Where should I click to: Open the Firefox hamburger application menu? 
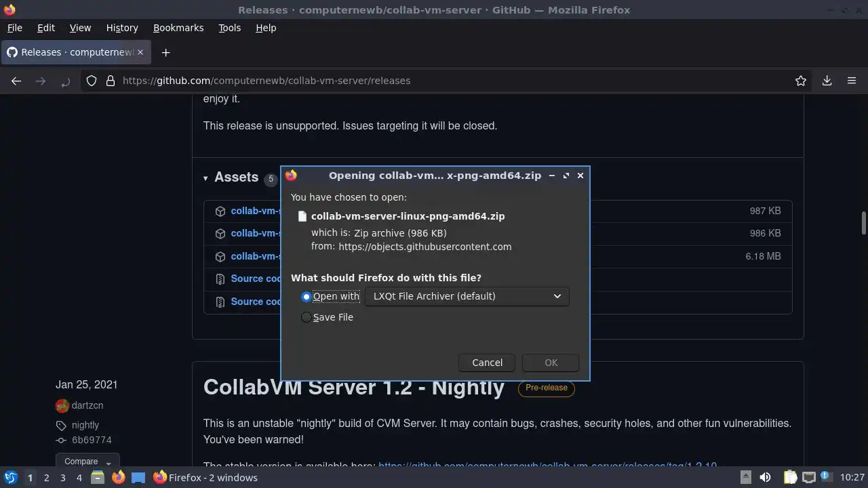pos(852,81)
